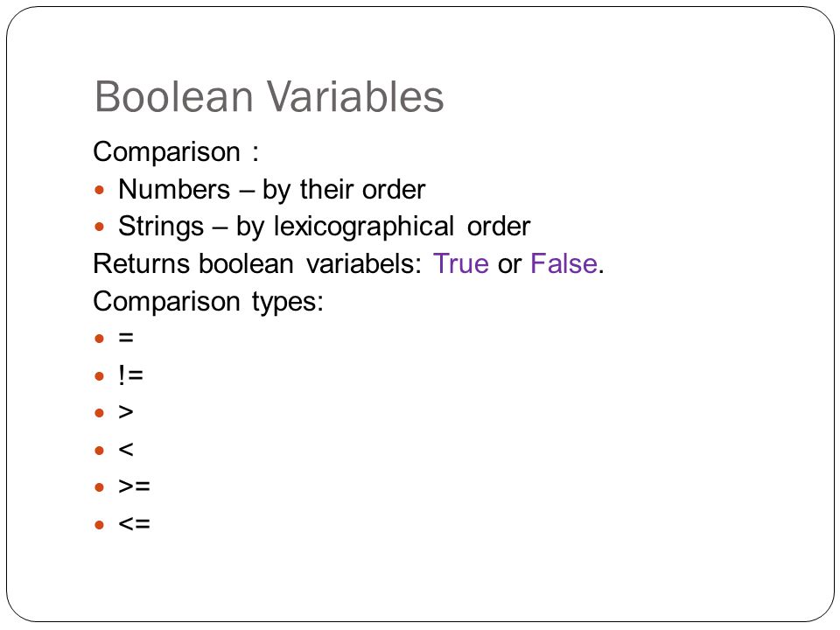Click the purple word True
The width and height of the screenshot is (840, 630).
pos(461,263)
